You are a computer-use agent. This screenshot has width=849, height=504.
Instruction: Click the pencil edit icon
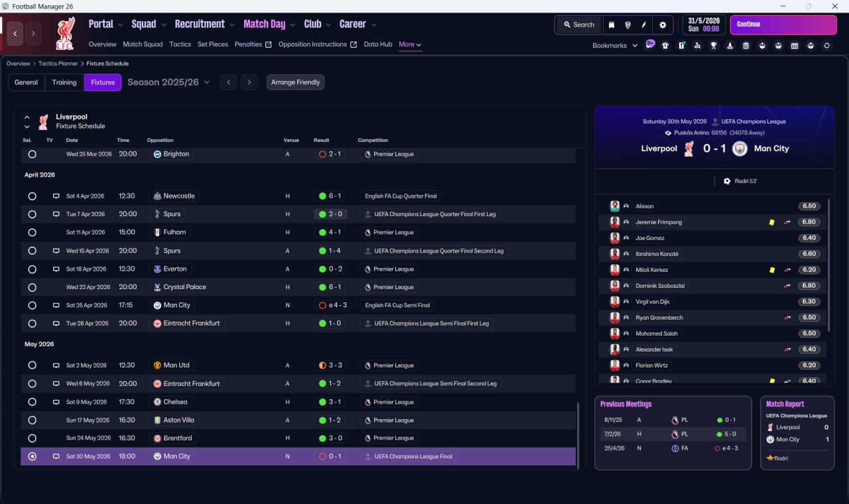(643, 25)
